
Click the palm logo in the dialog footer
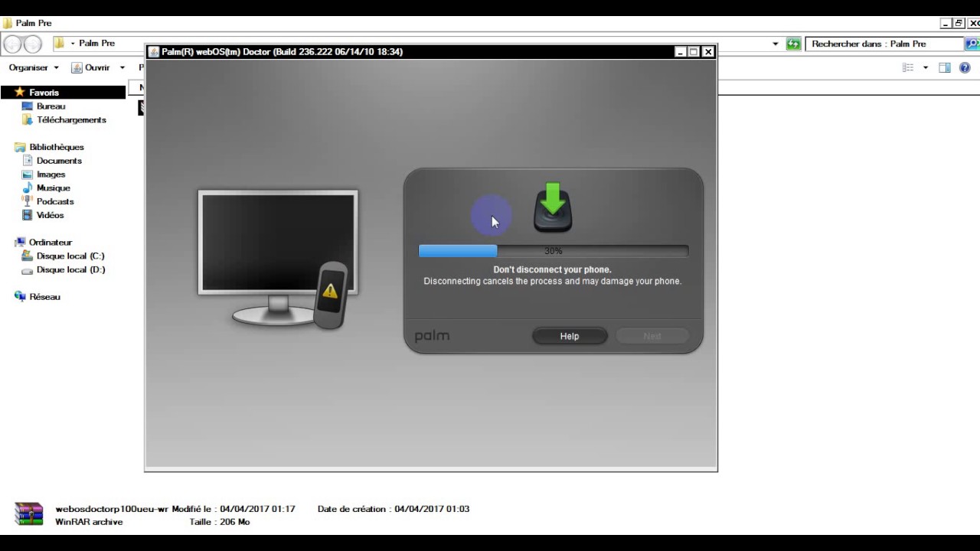(432, 336)
